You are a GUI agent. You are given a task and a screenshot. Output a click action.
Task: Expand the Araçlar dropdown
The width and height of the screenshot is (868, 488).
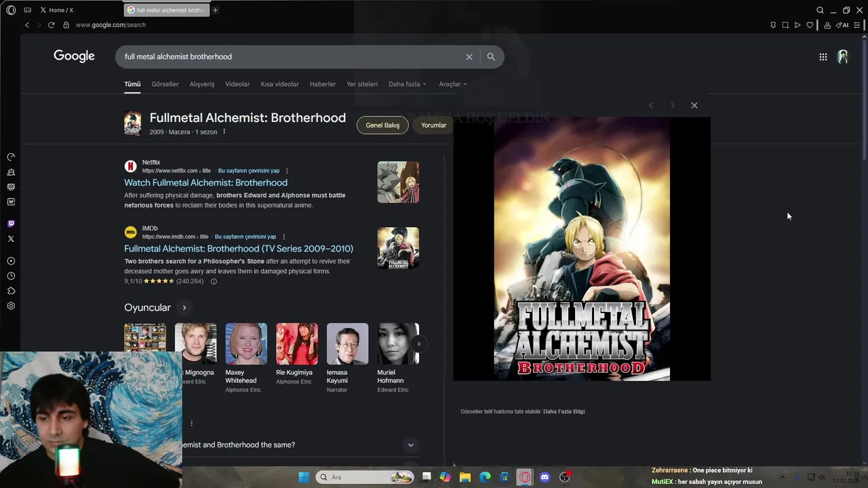453,84
